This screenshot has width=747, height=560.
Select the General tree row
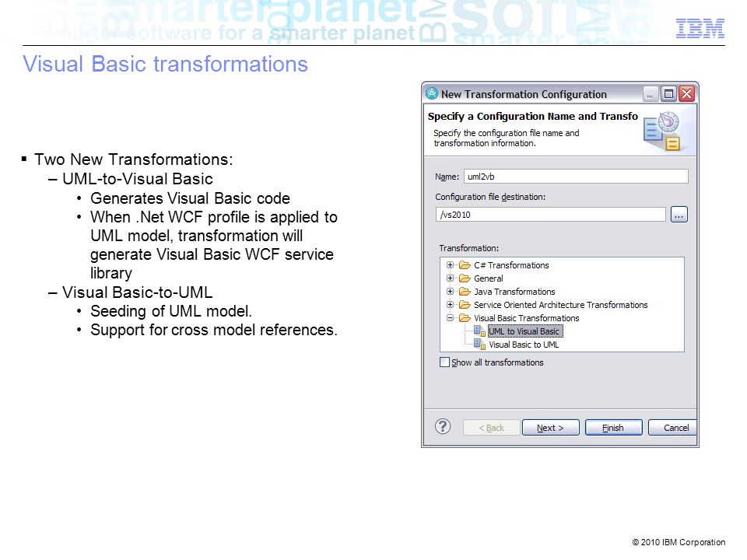coord(489,278)
